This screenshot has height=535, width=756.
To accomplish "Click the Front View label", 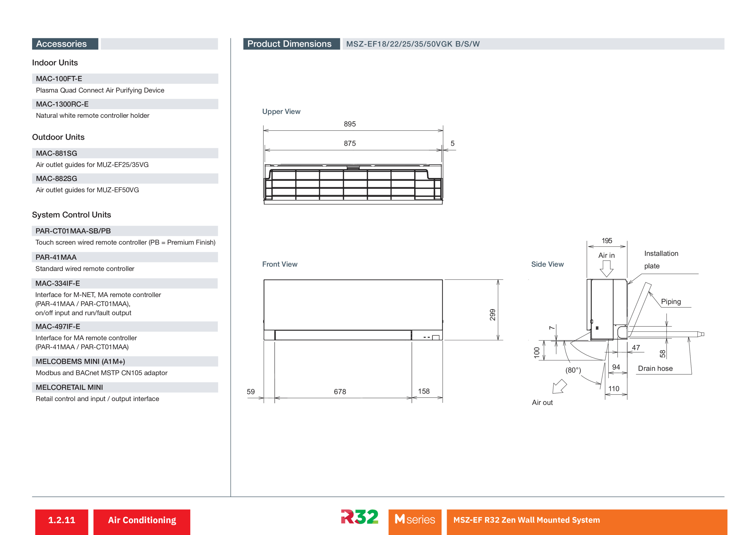I will click(280, 264).
